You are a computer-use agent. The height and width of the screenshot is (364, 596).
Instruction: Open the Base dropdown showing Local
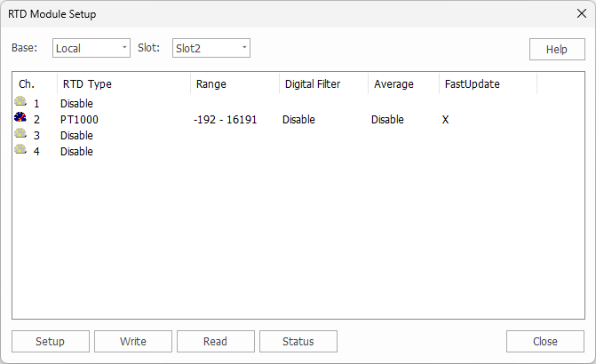[91, 49]
